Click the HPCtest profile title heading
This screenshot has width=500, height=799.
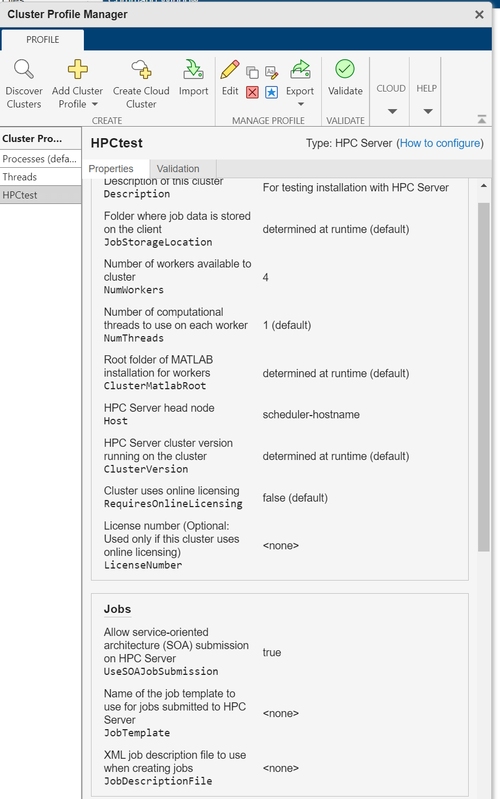coord(117,143)
